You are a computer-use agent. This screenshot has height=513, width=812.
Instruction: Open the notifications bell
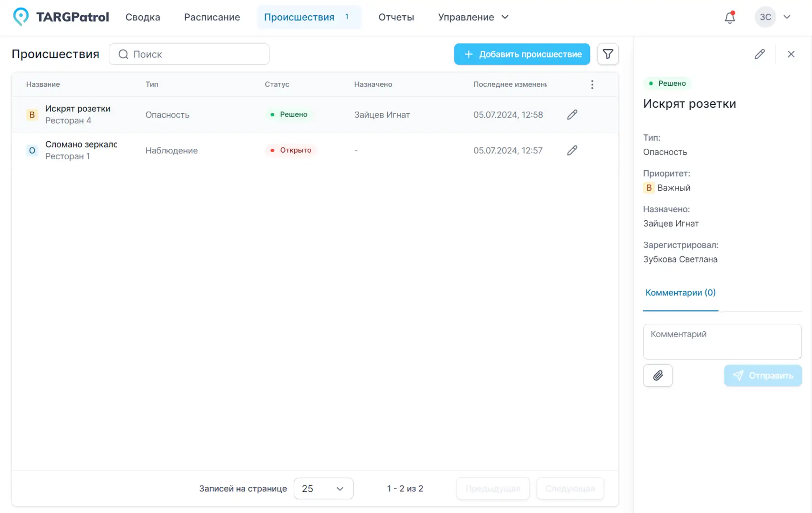coord(730,17)
